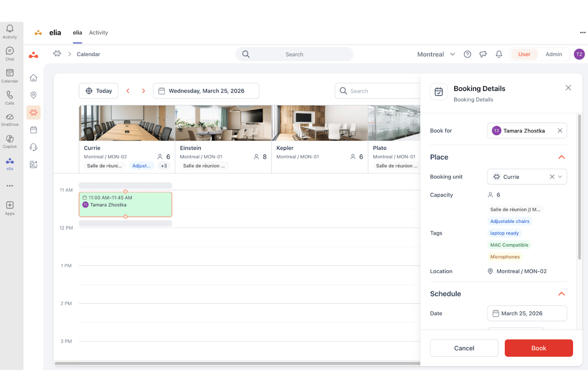Screen dimensions: 588x392
Task: Click the headset support icon
Action: 34,147
